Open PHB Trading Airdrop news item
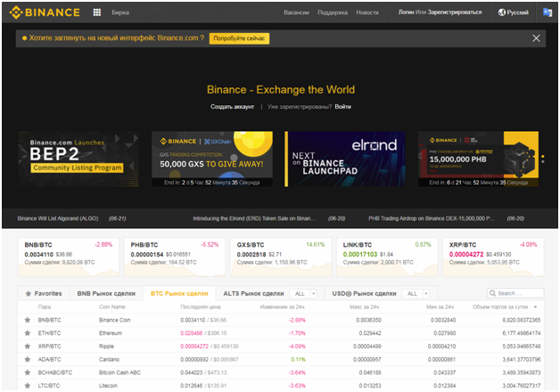The image size is (560, 392). [432, 218]
